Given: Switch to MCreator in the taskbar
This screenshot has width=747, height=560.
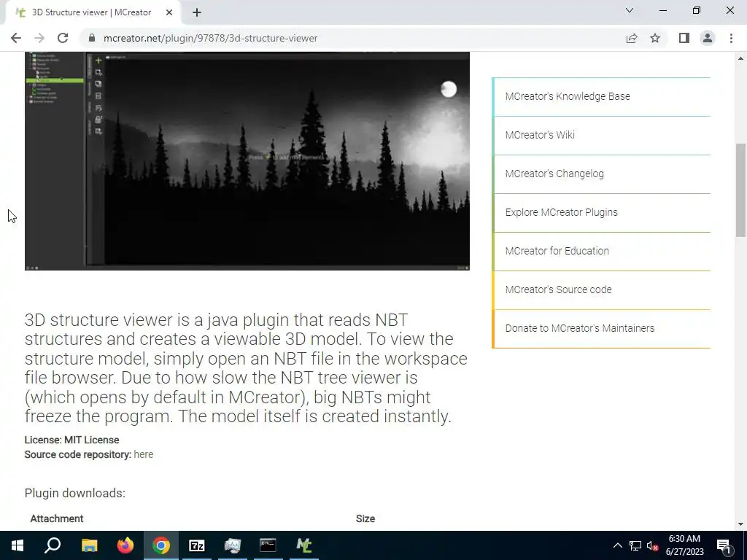Looking at the screenshot, I should [x=304, y=545].
